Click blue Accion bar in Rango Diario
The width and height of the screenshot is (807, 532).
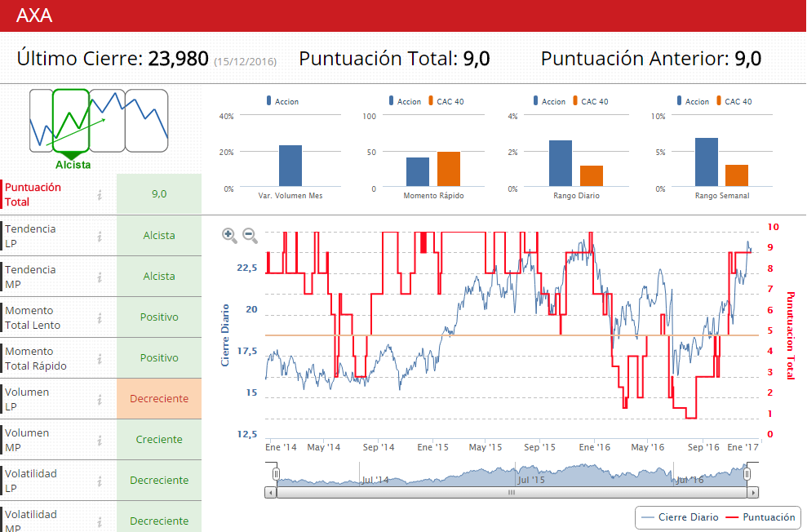(561, 163)
